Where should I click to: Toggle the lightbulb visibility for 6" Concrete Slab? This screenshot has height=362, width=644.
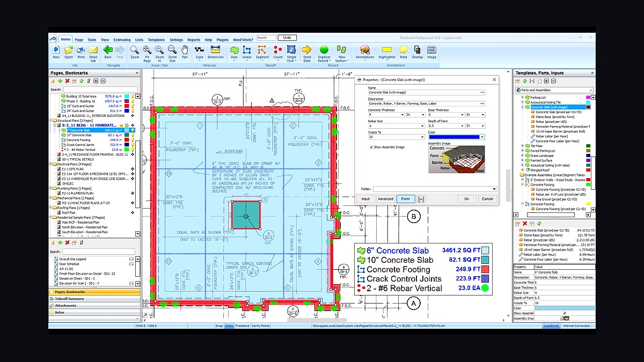tap(131, 130)
